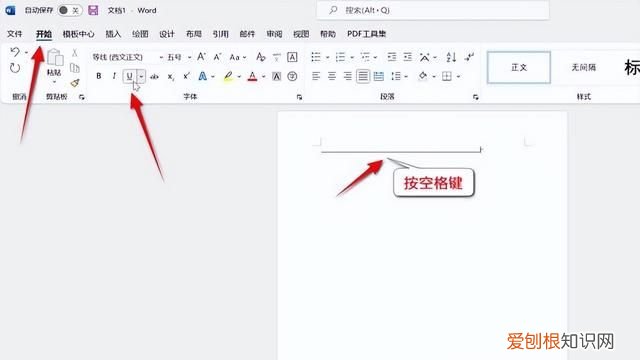Open the font name combo box
Screen dimensions: 640x360
pos(127,57)
